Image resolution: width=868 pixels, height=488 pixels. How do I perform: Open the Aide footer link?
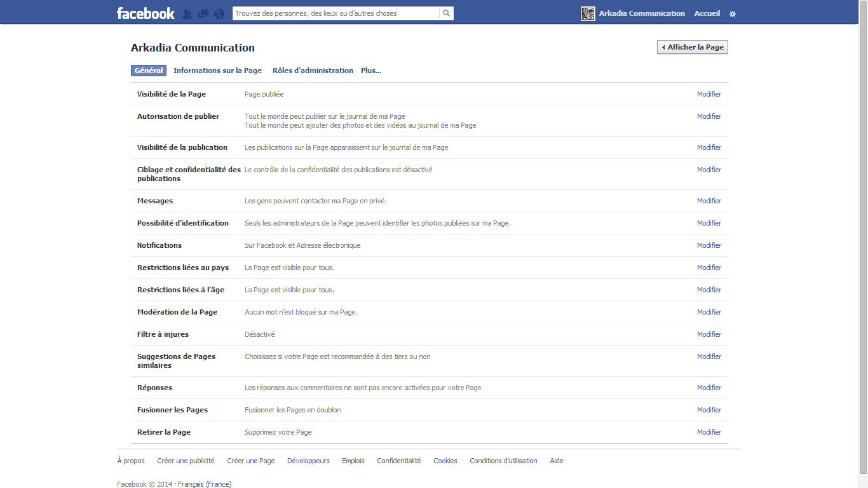pos(557,461)
